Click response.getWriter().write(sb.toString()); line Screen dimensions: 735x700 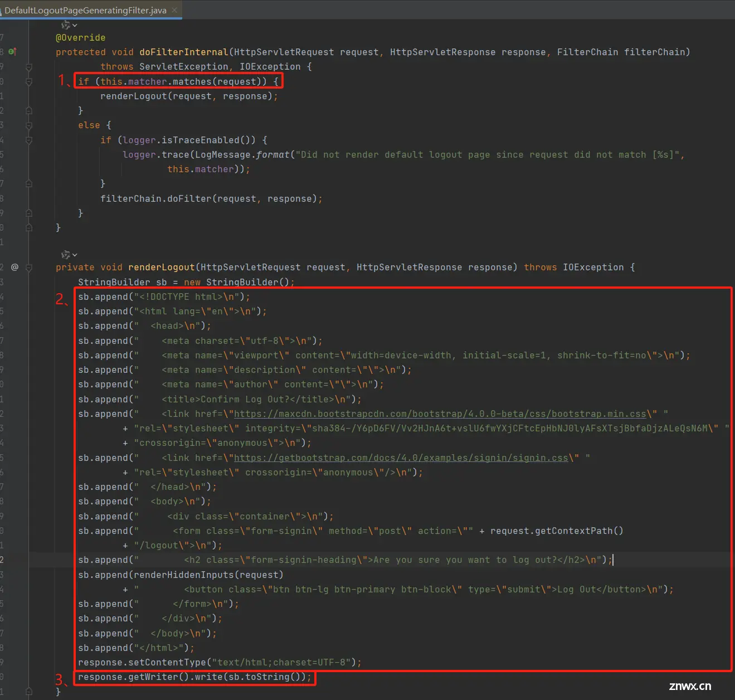tap(194, 677)
